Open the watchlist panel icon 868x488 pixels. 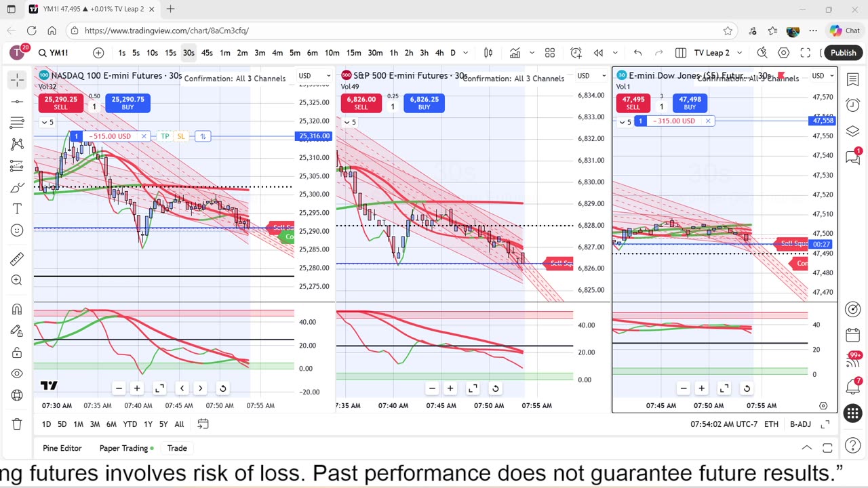click(x=853, y=80)
